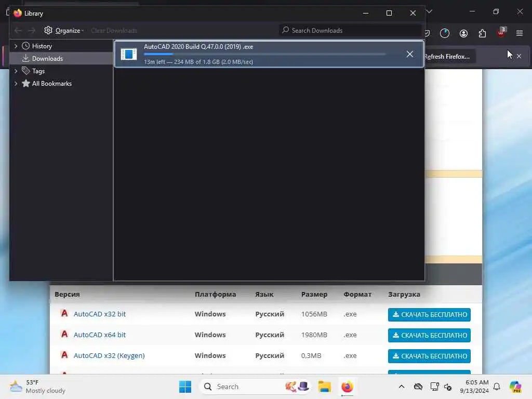The width and height of the screenshot is (532, 399).
Task: Click the Downloads arrow icon in sidebar
Action: click(x=25, y=58)
